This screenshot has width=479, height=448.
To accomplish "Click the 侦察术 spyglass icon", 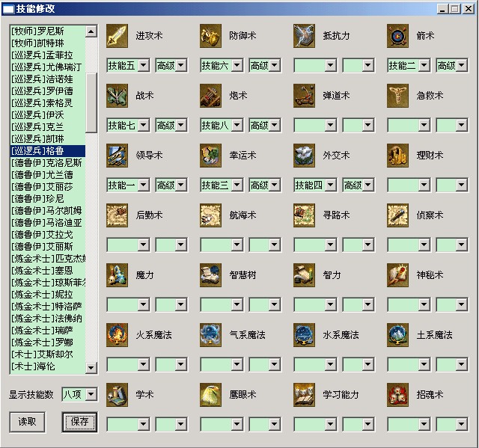I will [x=397, y=215].
